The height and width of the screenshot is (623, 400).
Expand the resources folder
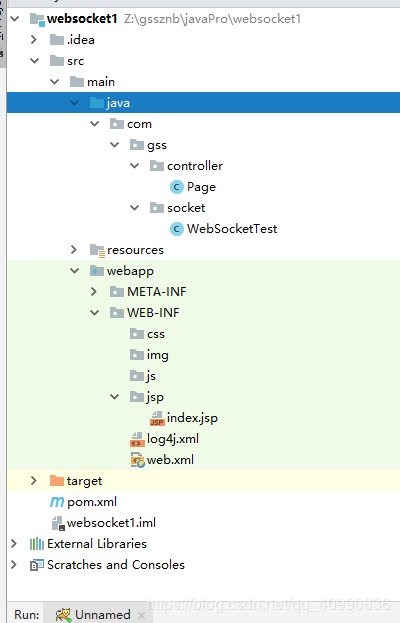73,250
